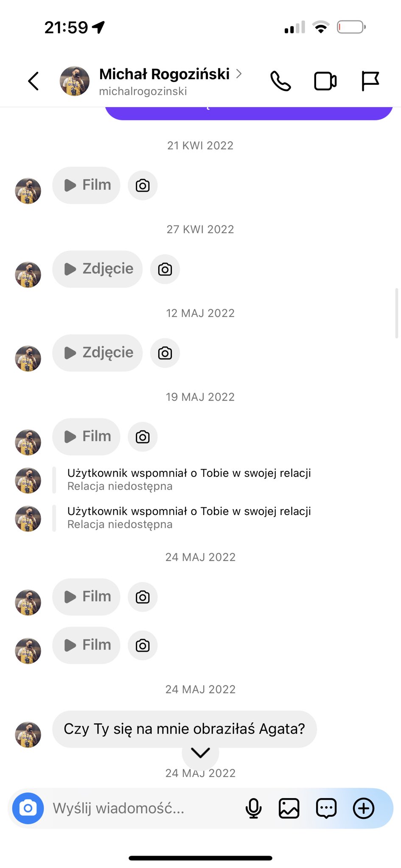401x868 pixels.
Task: Reply with the camera next to the 27 KWI Zdjęcie
Action: [x=165, y=269]
